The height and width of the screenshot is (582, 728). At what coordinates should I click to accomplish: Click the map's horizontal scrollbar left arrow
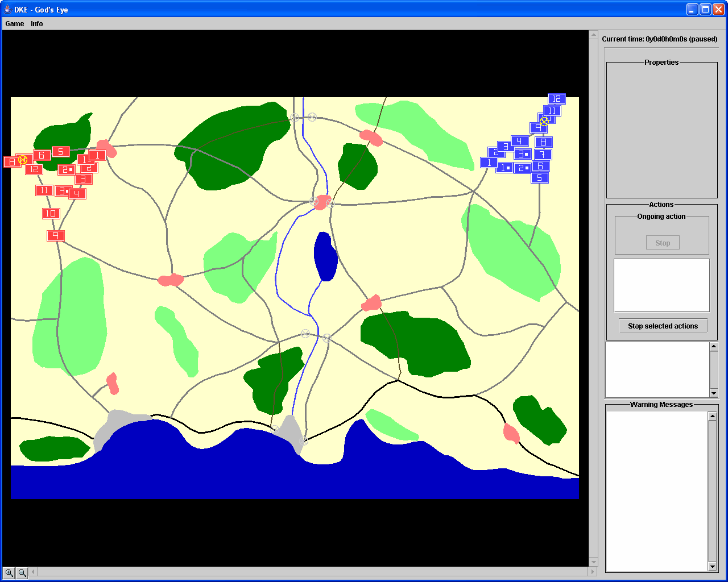[x=34, y=572]
